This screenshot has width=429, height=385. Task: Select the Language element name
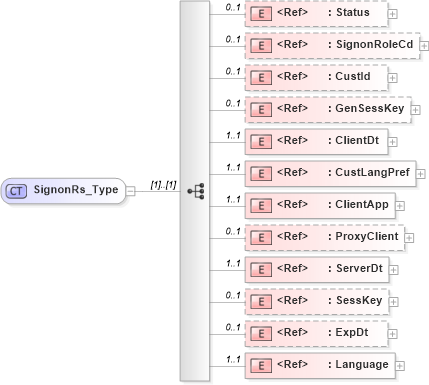tap(362, 364)
